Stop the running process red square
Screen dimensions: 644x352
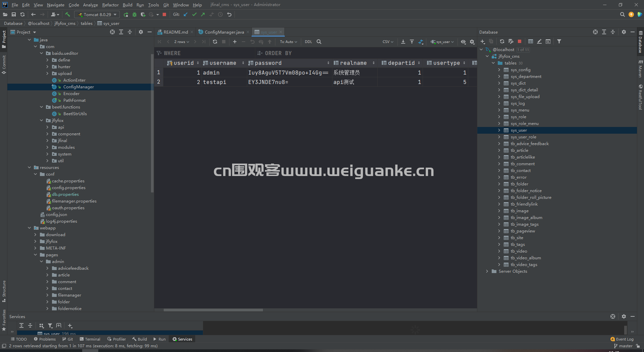(164, 14)
